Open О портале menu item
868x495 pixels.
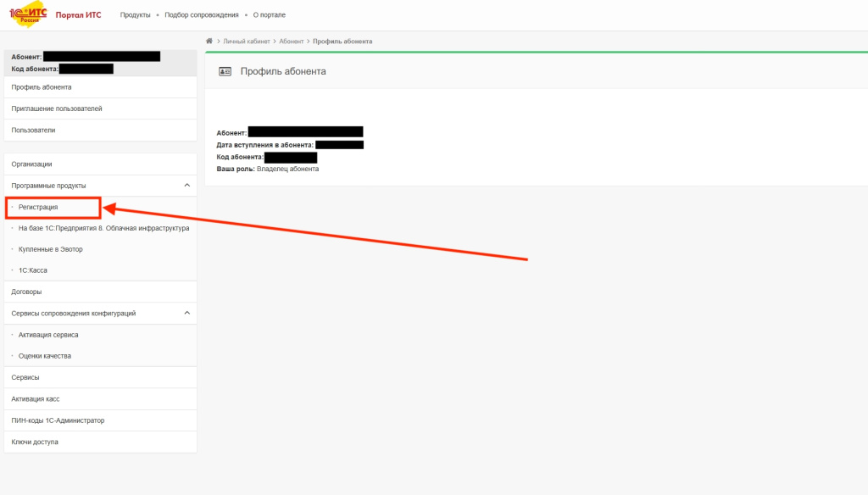(x=270, y=15)
